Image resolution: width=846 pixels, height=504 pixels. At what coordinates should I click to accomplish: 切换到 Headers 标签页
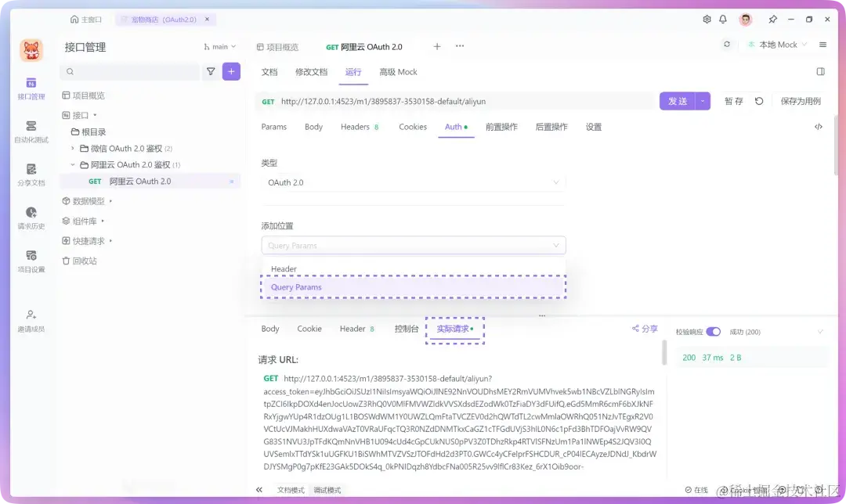click(355, 126)
